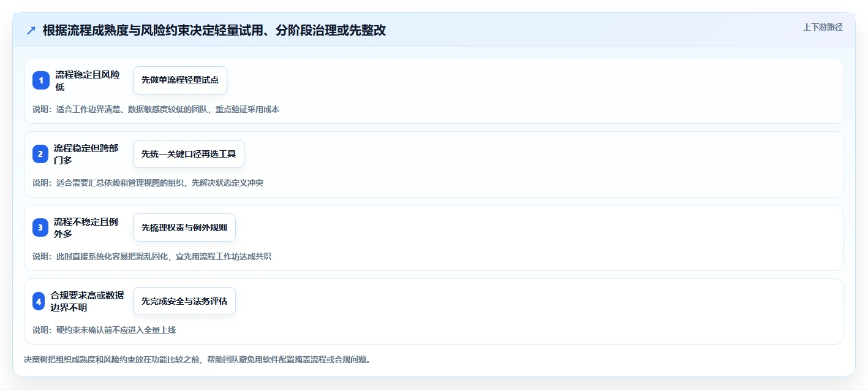Click the step 1 number badge
Image resolution: width=868 pixels, height=390 pixels.
(41, 80)
